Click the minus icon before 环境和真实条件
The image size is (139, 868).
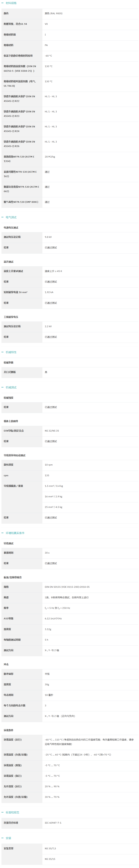coord(2,533)
